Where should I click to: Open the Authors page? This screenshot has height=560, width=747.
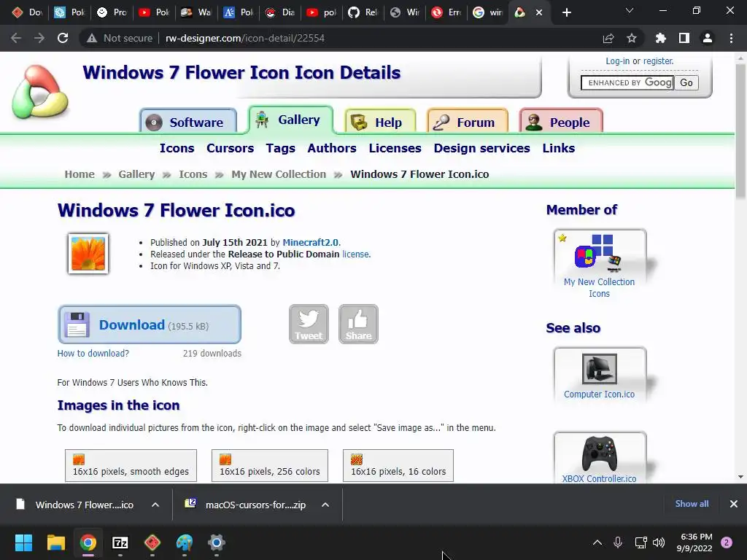332,148
